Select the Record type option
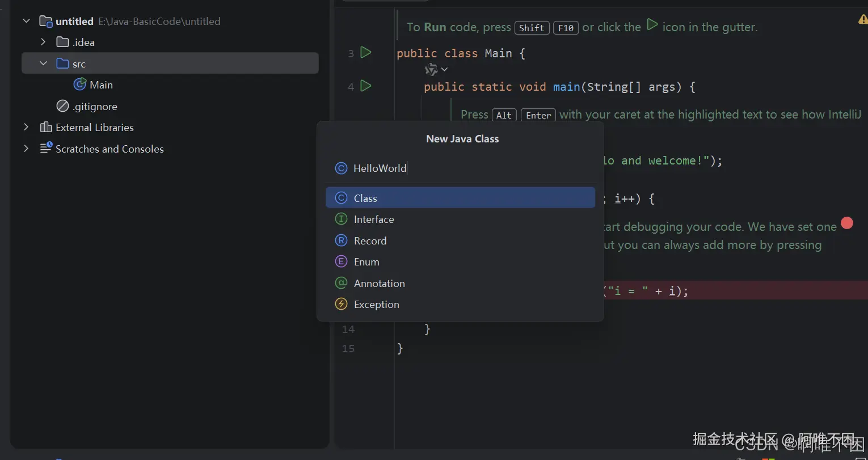The height and width of the screenshot is (460, 868). click(370, 240)
